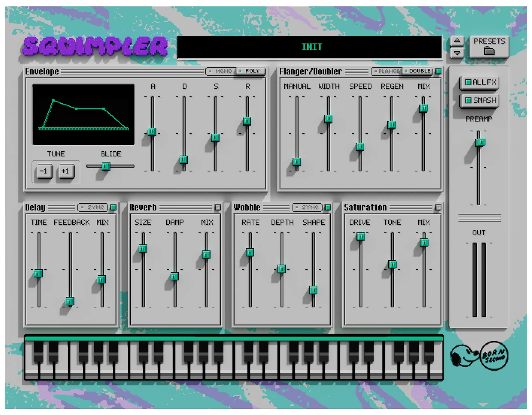Click the Reverb SIZE slider handle
This screenshot has width=532, height=415.
pyautogui.click(x=143, y=249)
